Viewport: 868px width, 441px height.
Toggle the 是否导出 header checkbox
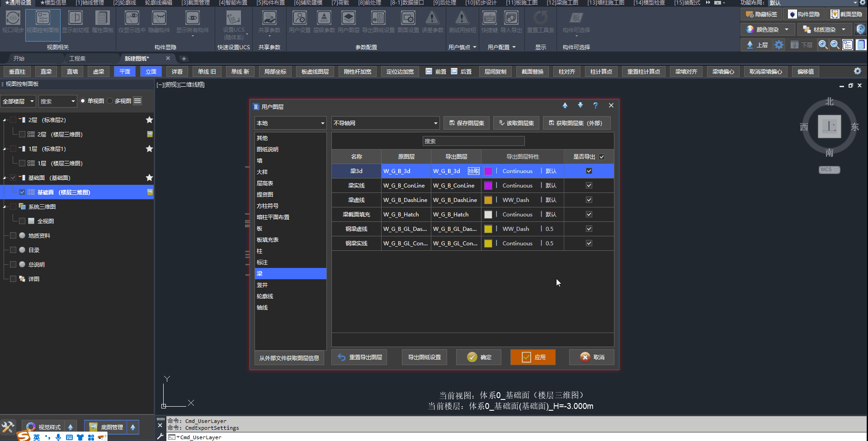click(602, 157)
